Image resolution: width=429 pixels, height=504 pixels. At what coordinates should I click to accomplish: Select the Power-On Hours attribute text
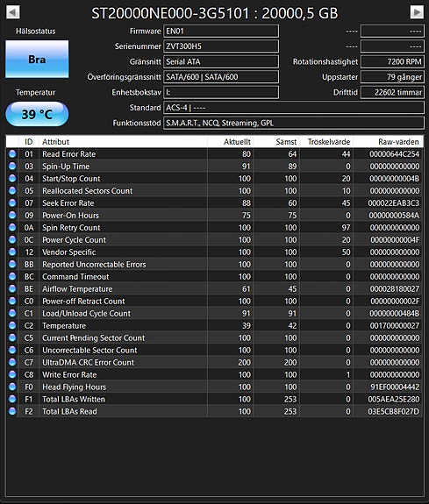70,215
